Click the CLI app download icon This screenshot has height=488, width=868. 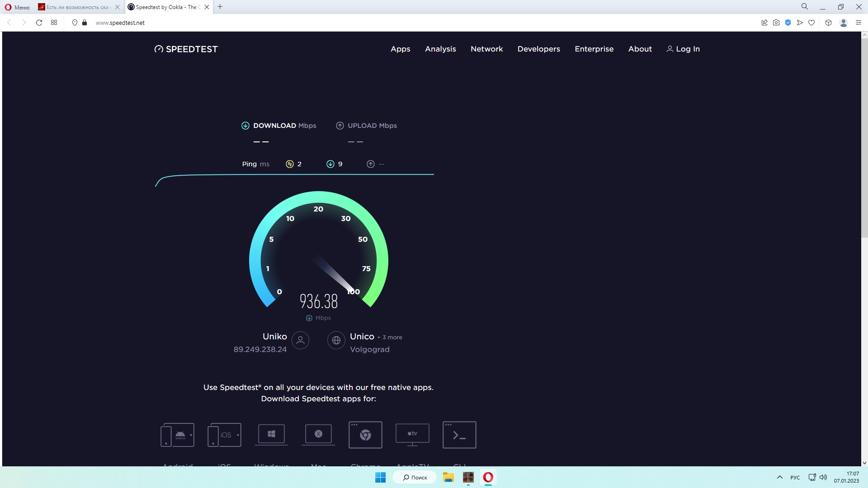point(459,434)
